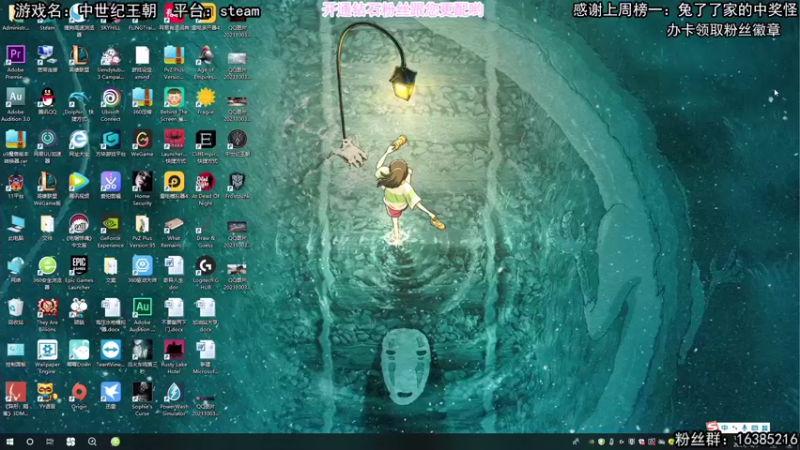Open 360驱动大师 icon
The height and width of the screenshot is (450, 800).
[x=142, y=266]
